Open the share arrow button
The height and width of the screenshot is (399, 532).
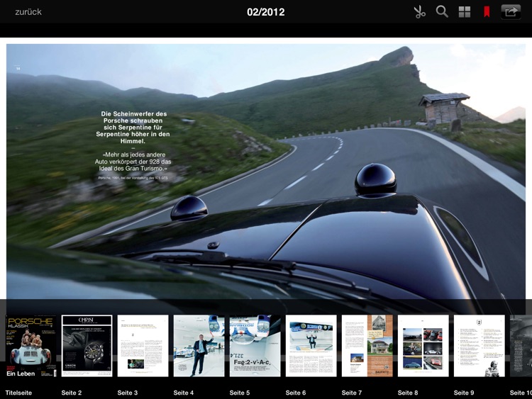pyautogui.click(x=511, y=12)
